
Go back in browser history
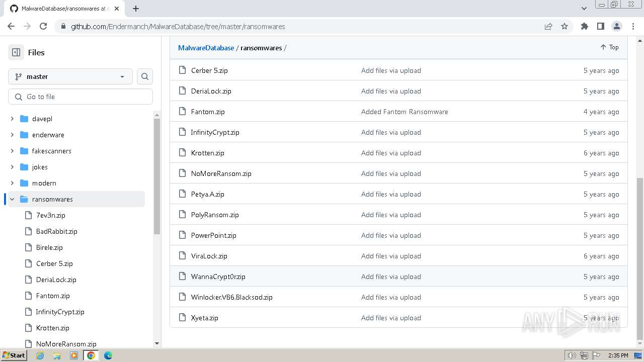coord(11,26)
